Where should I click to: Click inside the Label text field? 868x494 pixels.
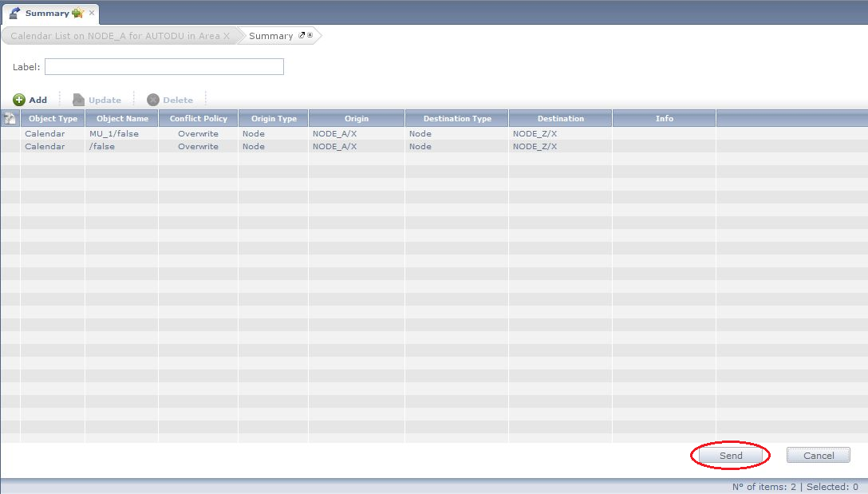[164, 66]
